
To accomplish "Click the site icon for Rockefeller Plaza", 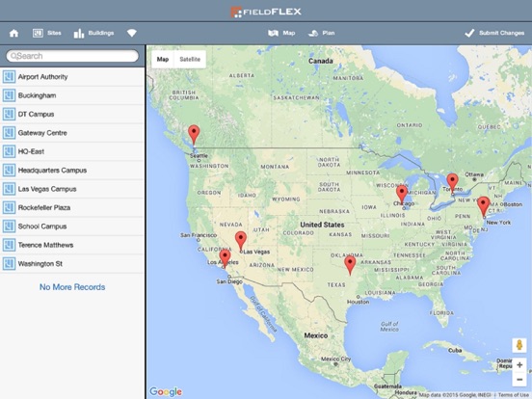I will [x=9, y=207].
